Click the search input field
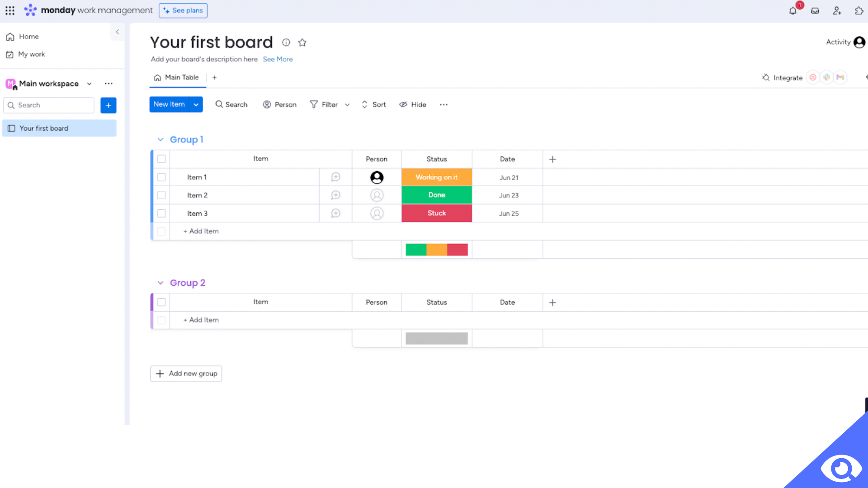Image resolution: width=868 pixels, height=488 pixels. coord(49,105)
